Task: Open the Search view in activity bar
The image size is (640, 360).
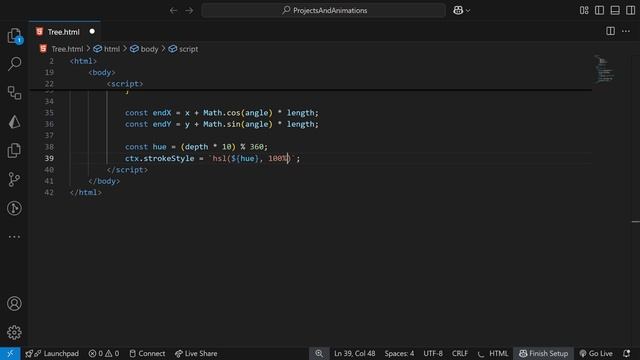Action: pyautogui.click(x=14, y=64)
